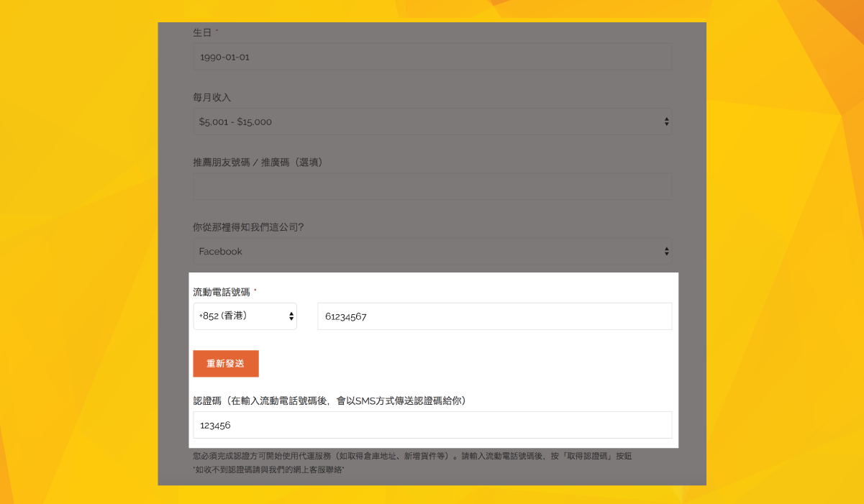
Task: Click the phone number field with 61234567
Action: coord(494,316)
